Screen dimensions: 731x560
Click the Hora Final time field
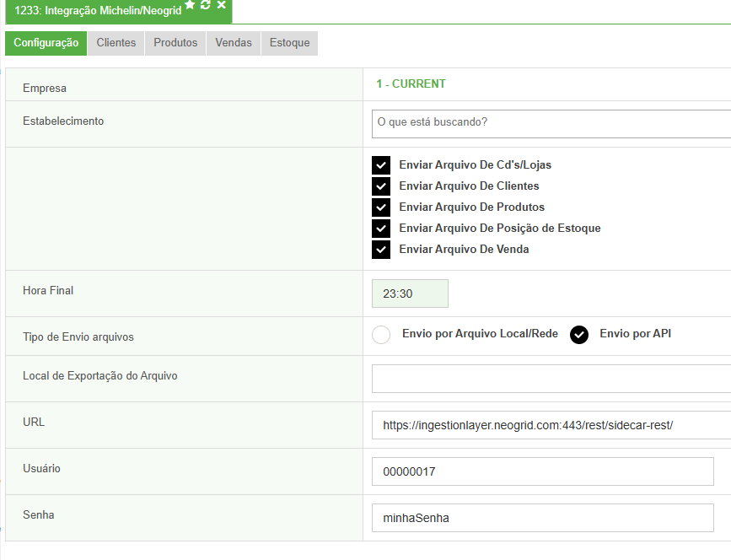tap(410, 293)
